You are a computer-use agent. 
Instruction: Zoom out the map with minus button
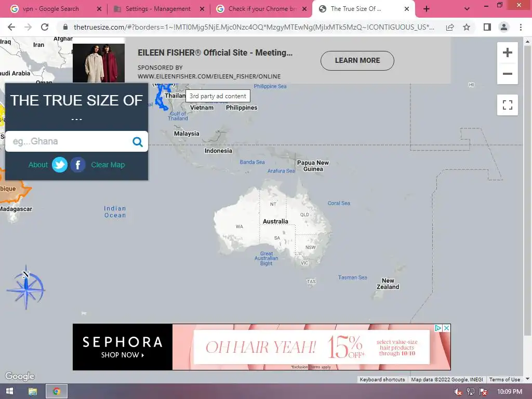pyautogui.click(x=507, y=74)
